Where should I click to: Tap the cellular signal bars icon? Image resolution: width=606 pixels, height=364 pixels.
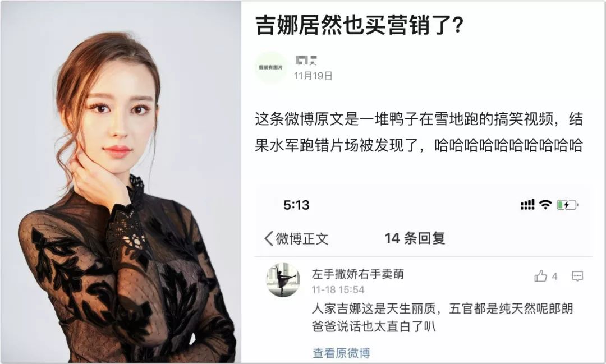pos(527,205)
